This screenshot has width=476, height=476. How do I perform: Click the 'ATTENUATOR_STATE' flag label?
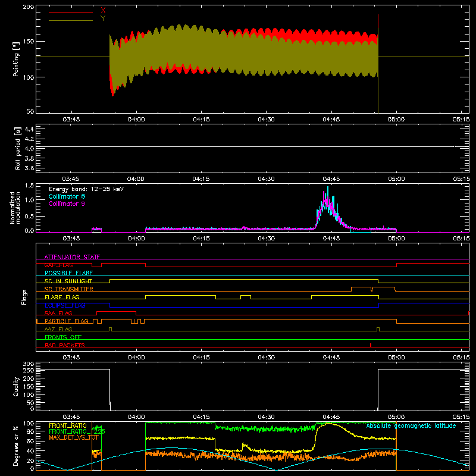coord(72,257)
